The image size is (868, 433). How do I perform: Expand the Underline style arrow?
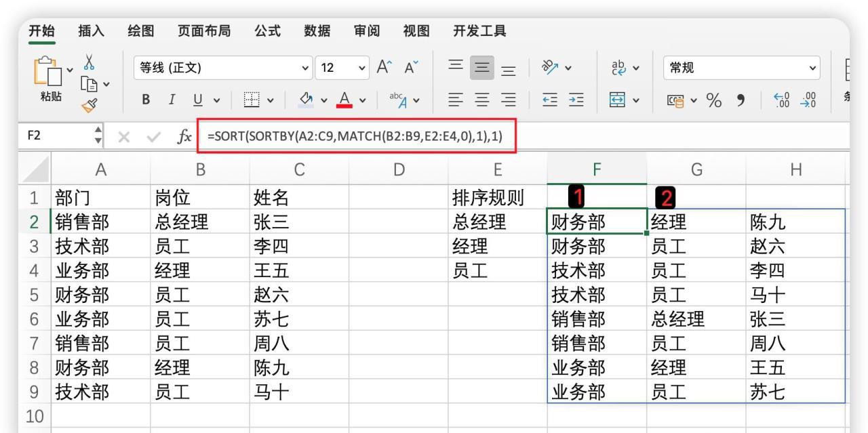click(x=216, y=102)
